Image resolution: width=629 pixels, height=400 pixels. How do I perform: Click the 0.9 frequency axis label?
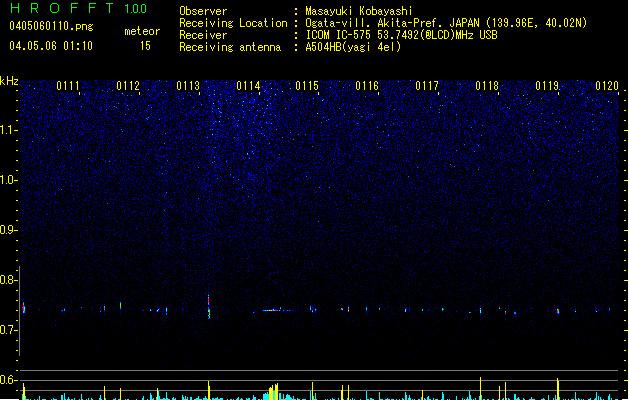pos(9,230)
